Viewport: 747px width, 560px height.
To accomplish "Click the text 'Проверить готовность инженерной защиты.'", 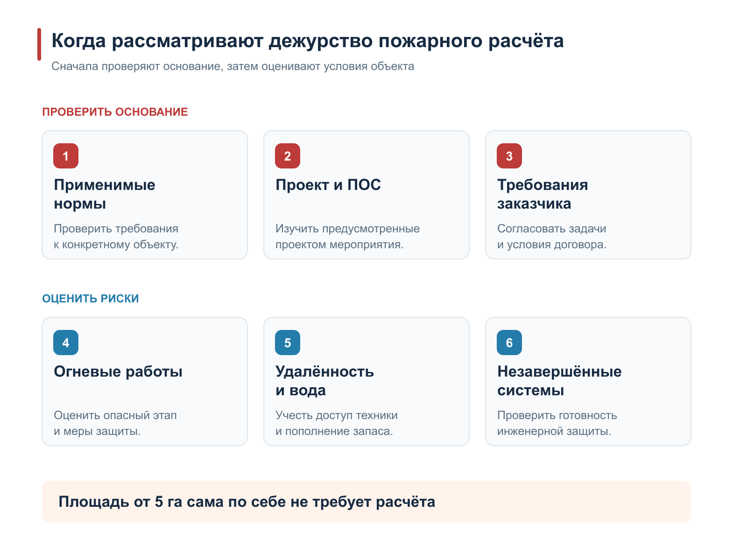I will 557,423.
